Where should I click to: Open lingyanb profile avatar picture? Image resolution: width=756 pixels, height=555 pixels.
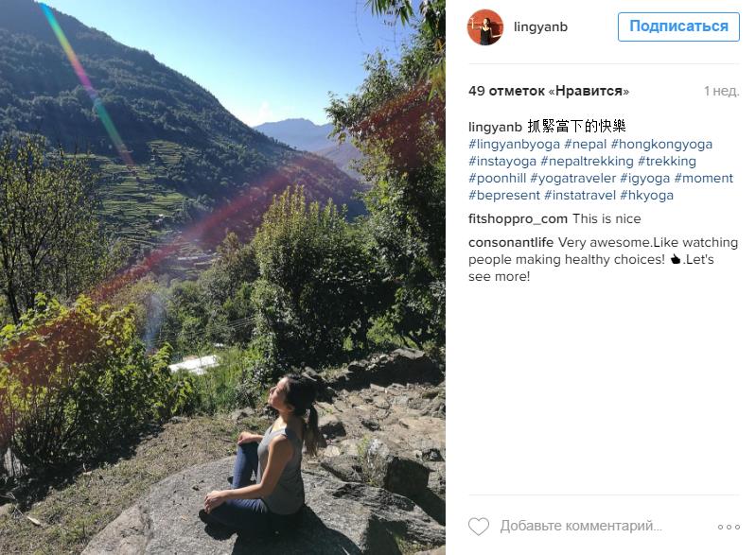pos(485,27)
